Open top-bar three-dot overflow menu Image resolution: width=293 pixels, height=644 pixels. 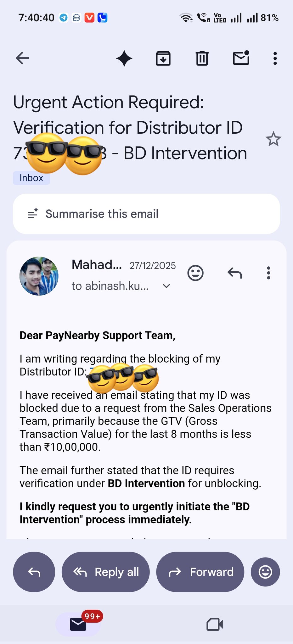275,58
